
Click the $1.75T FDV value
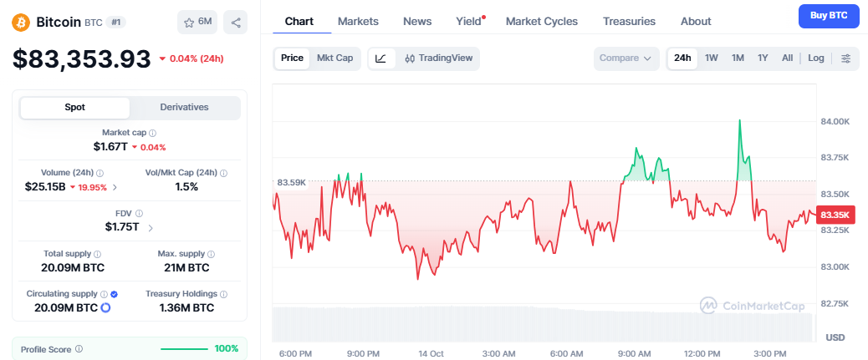click(122, 226)
